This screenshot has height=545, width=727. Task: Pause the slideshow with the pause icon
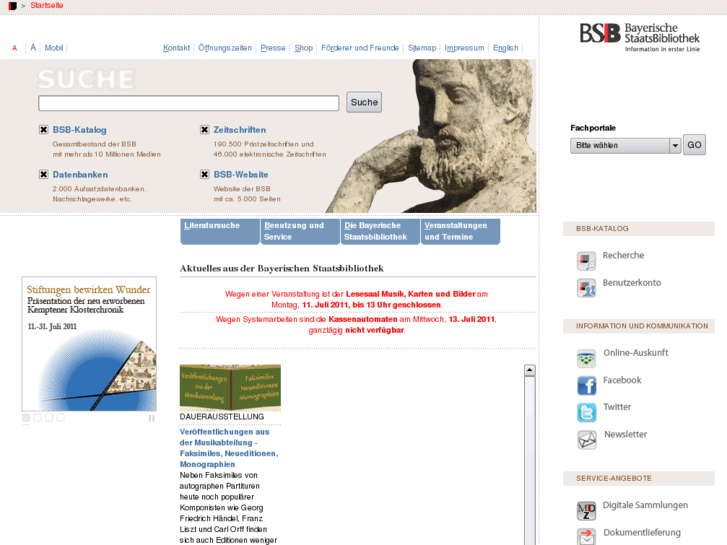click(x=151, y=418)
